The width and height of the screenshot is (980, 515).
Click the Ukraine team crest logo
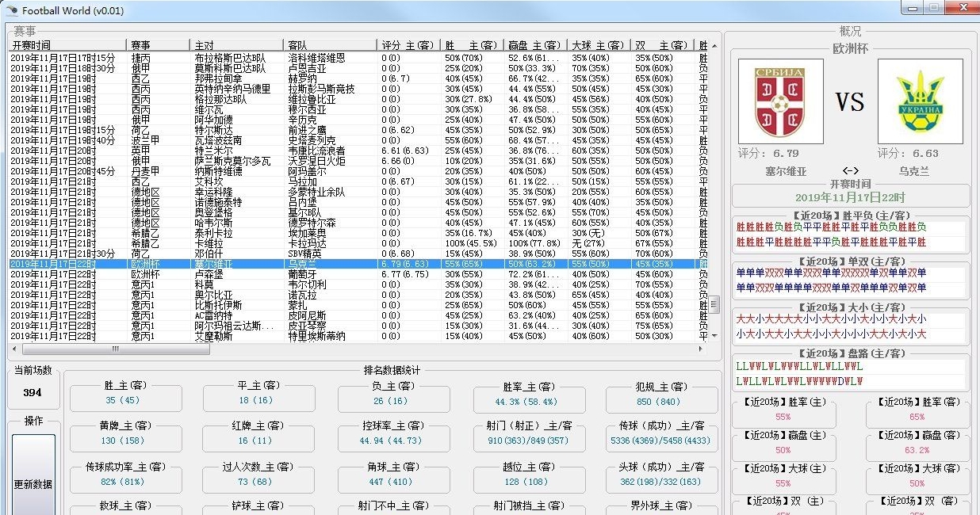920,101
